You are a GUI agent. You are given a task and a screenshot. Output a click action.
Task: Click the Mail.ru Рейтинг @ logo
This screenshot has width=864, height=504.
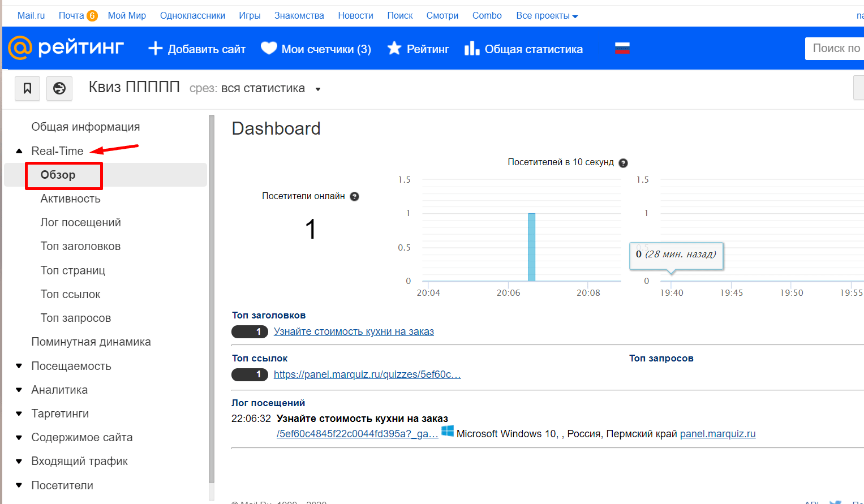tap(66, 48)
